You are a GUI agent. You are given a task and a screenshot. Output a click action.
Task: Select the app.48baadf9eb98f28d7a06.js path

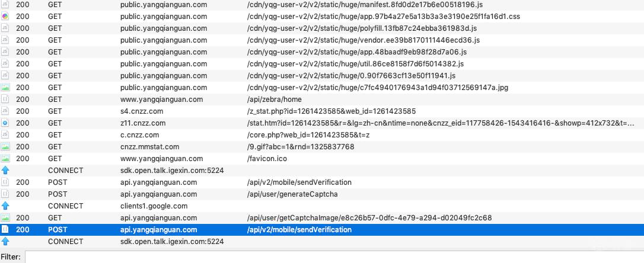(x=356, y=52)
